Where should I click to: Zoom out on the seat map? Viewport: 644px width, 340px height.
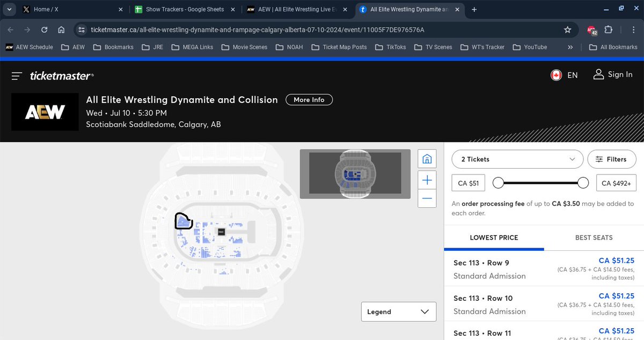[x=427, y=198]
